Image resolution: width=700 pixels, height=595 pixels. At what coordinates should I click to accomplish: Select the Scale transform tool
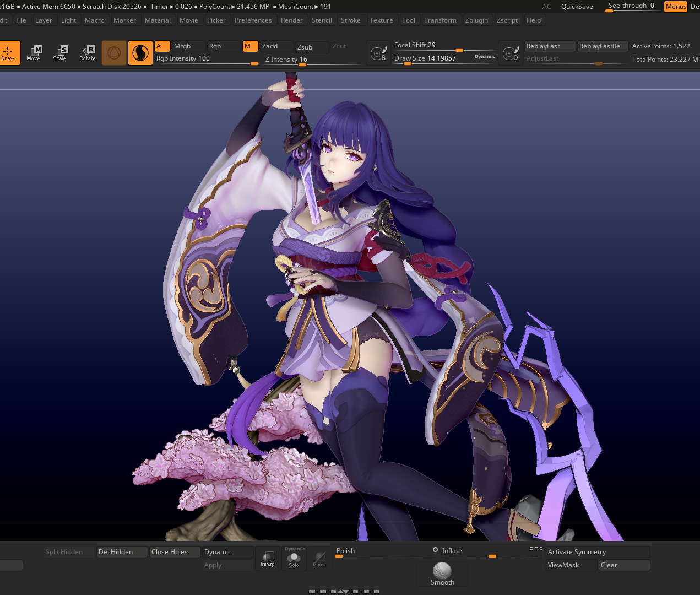[60, 53]
